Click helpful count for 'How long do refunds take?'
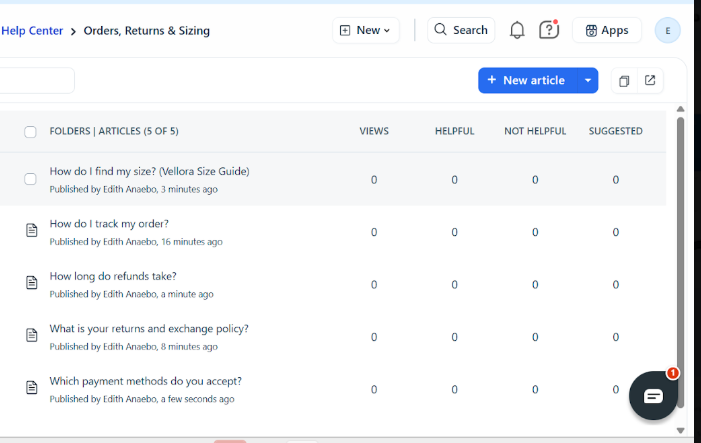The image size is (701, 443). coord(454,285)
